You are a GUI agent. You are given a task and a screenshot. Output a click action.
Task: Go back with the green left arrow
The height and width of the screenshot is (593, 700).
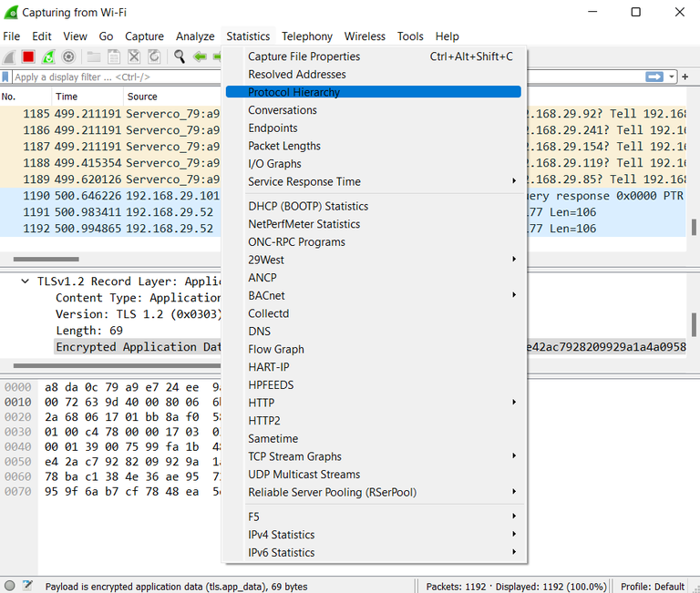(x=200, y=56)
